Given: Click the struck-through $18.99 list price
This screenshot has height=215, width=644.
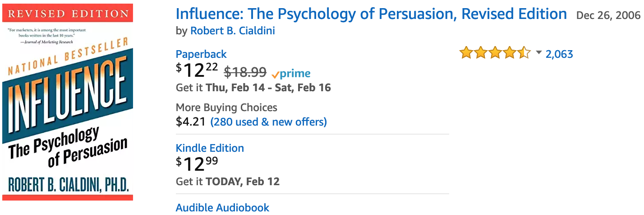Looking at the screenshot, I should (x=245, y=72).
